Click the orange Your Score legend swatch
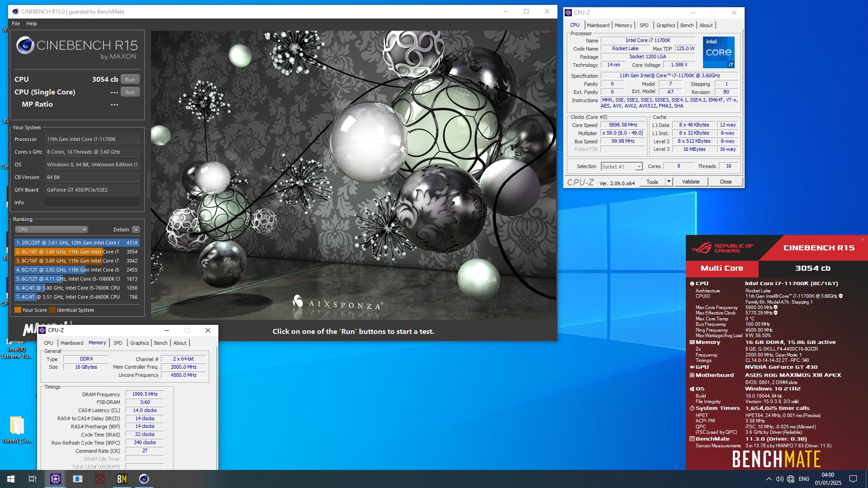The height and width of the screenshot is (488, 868). [18, 310]
